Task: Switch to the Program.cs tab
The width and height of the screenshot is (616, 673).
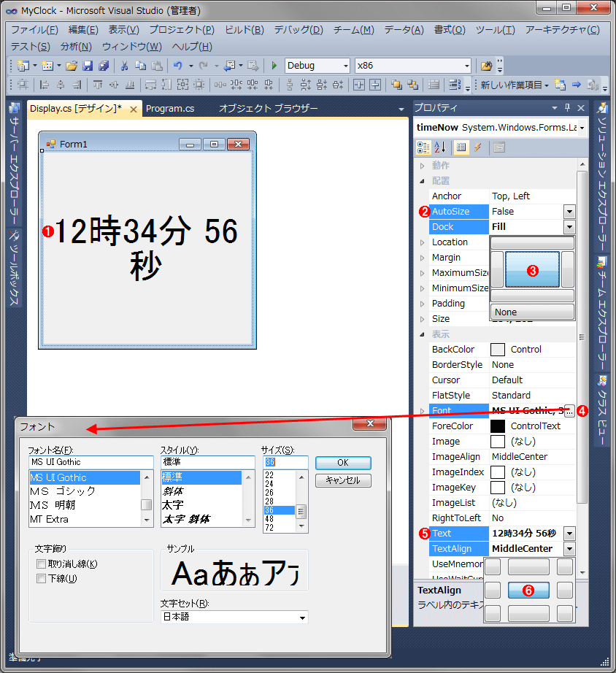Action: tap(171, 108)
